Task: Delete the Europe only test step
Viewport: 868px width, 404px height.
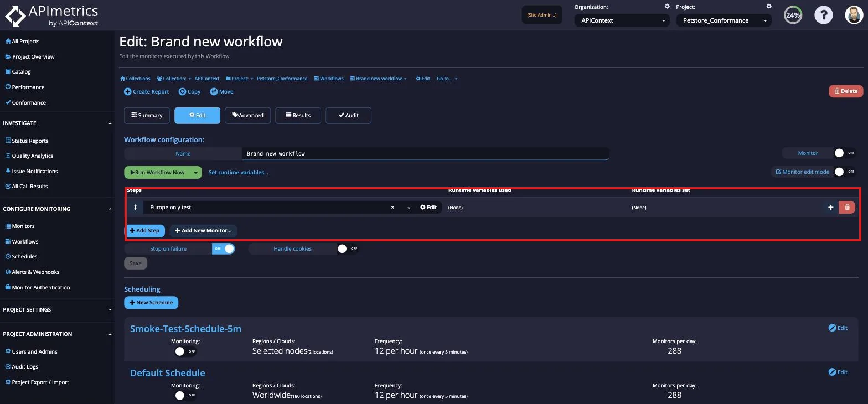Action: pos(847,207)
